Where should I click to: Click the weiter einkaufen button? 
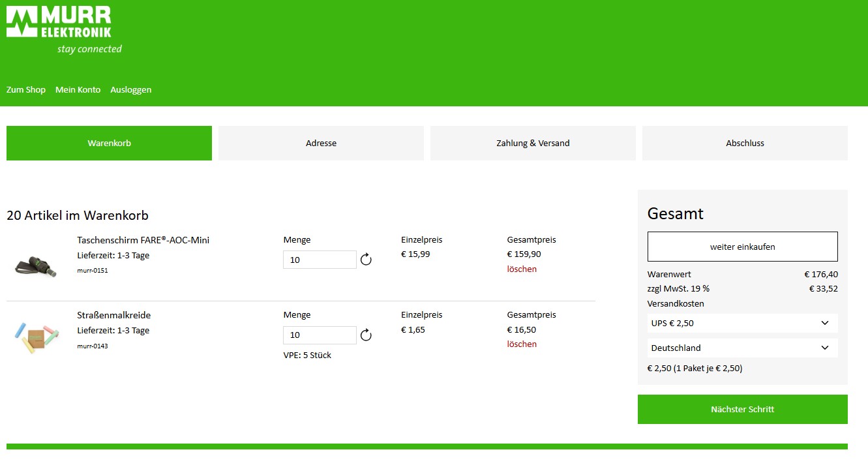[x=743, y=247]
